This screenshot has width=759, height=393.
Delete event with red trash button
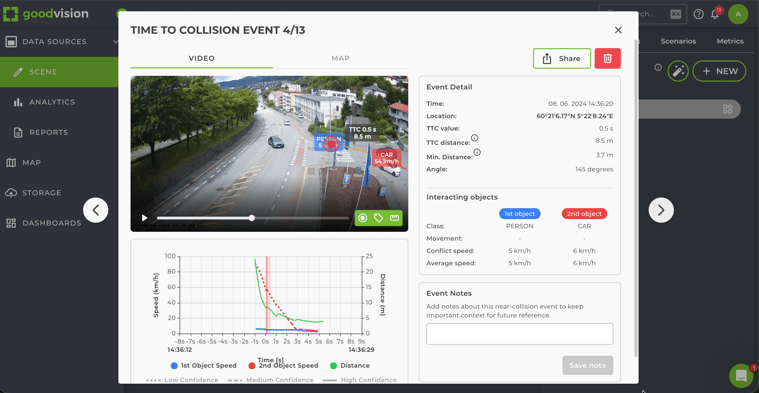pos(607,59)
